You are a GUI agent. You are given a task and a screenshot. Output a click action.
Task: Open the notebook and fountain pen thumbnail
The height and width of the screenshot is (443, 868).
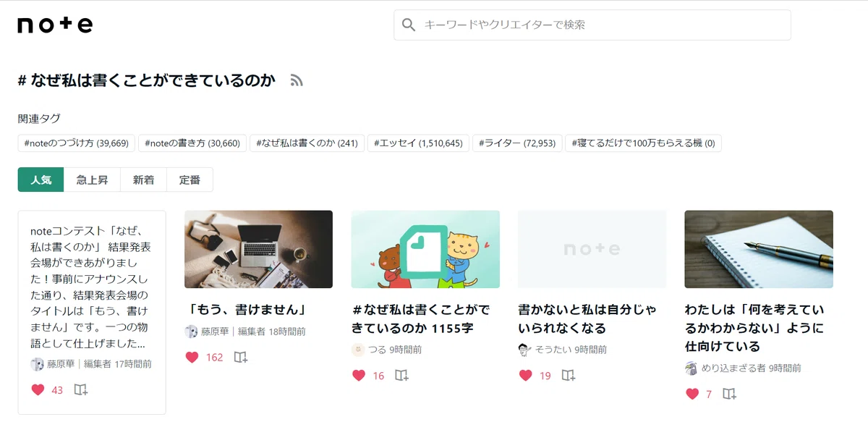[x=759, y=250]
